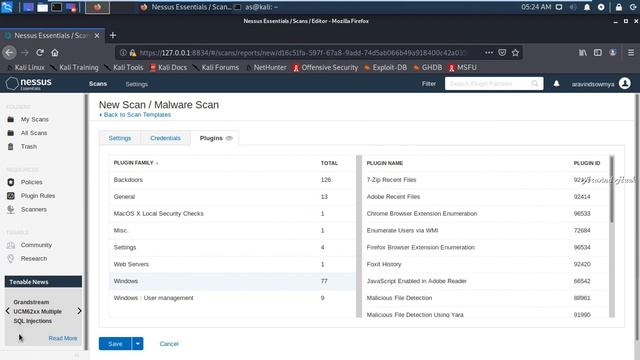
Task: Open Settings in top navigation
Action: click(137, 84)
